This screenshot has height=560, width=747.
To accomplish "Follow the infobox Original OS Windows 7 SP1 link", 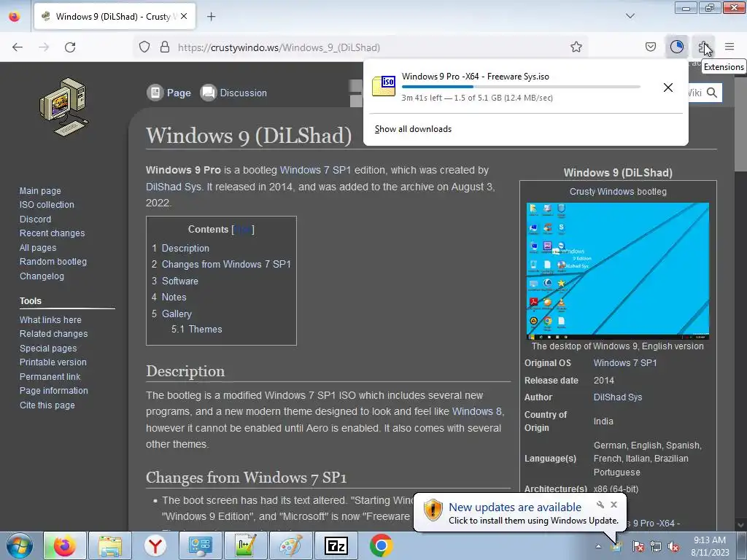I will coord(625,363).
